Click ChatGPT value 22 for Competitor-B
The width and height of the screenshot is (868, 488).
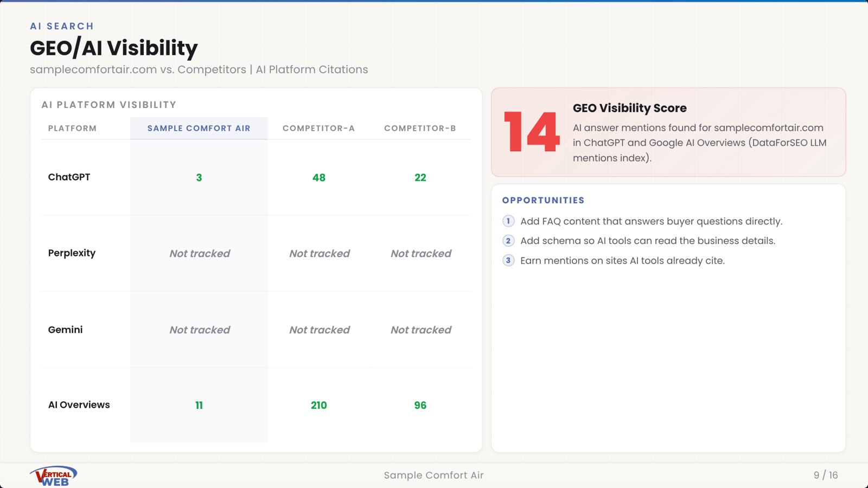420,177
